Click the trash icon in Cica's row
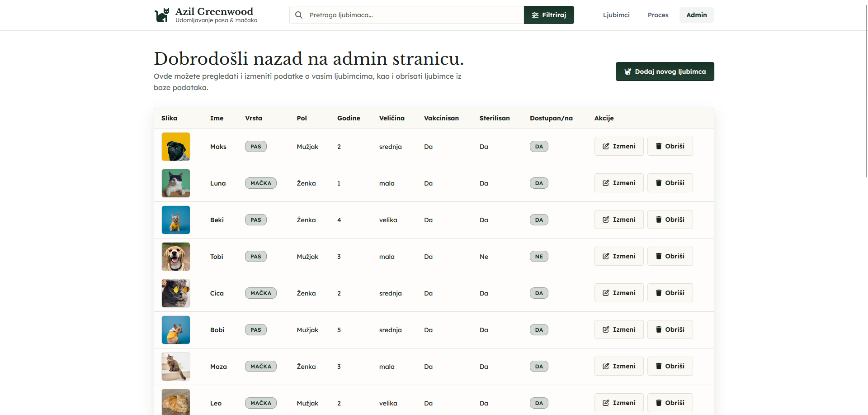Screen dimensions: 868x415 [x=659, y=293]
